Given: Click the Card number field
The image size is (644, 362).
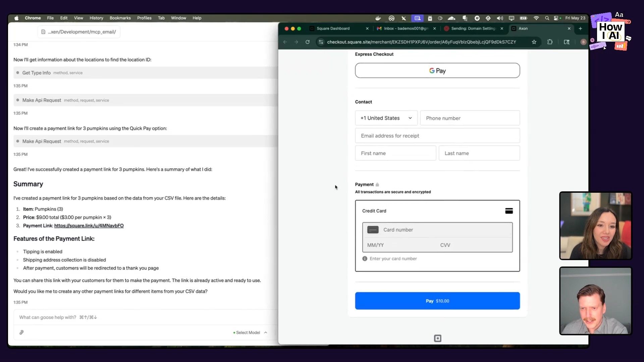Looking at the screenshot, I should click(x=437, y=230).
